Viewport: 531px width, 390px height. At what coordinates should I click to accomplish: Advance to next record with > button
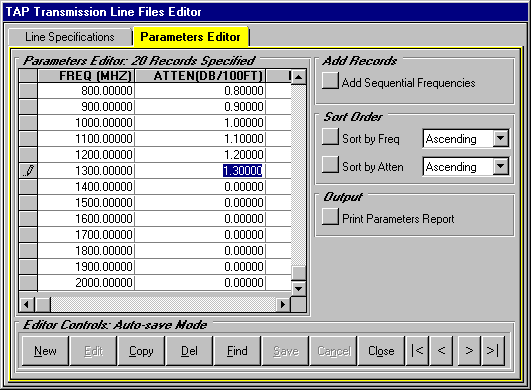(x=469, y=350)
